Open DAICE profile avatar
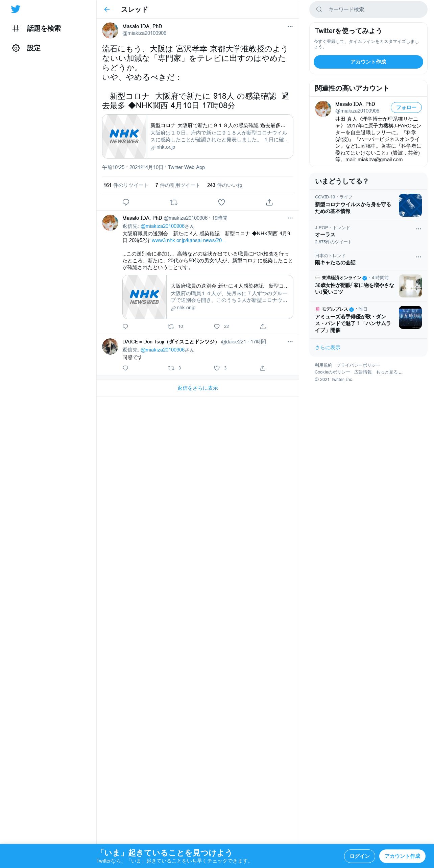Screen dimensions: 434x868 pos(110,346)
